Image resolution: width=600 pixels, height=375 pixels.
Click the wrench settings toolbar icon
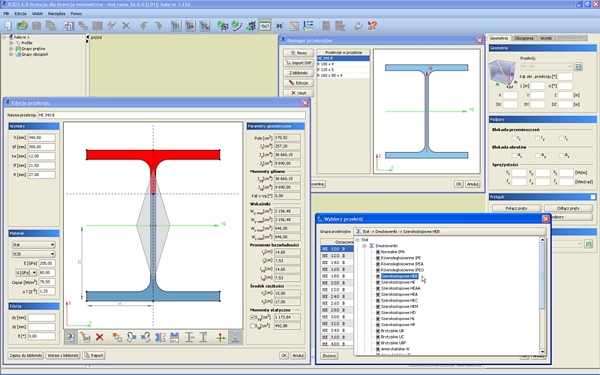tap(358, 26)
